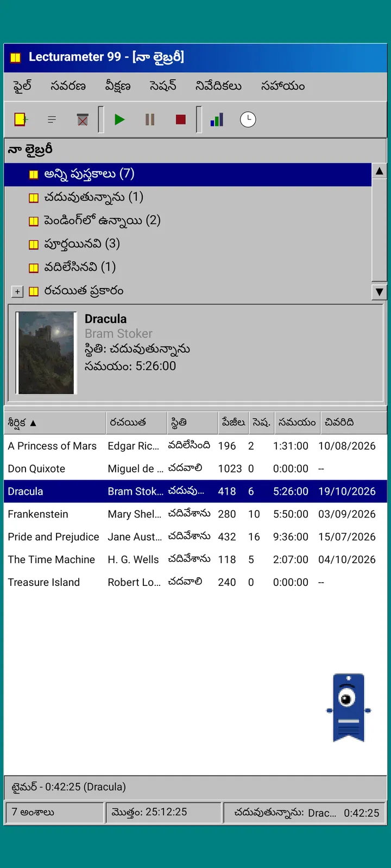Click the yellow book icon beside అన్ని పుస్తకాలు

tap(34, 175)
